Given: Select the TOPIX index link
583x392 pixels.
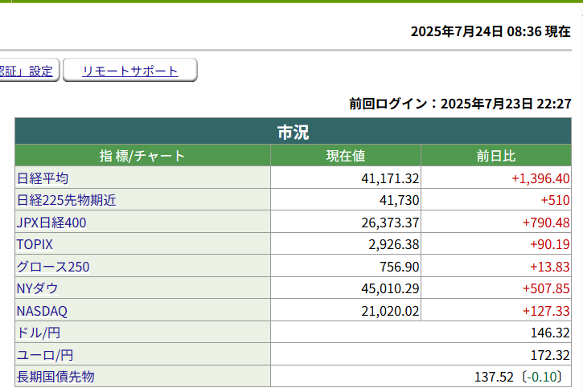Looking at the screenshot, I should pyautogui.click(x=35, y=244).
